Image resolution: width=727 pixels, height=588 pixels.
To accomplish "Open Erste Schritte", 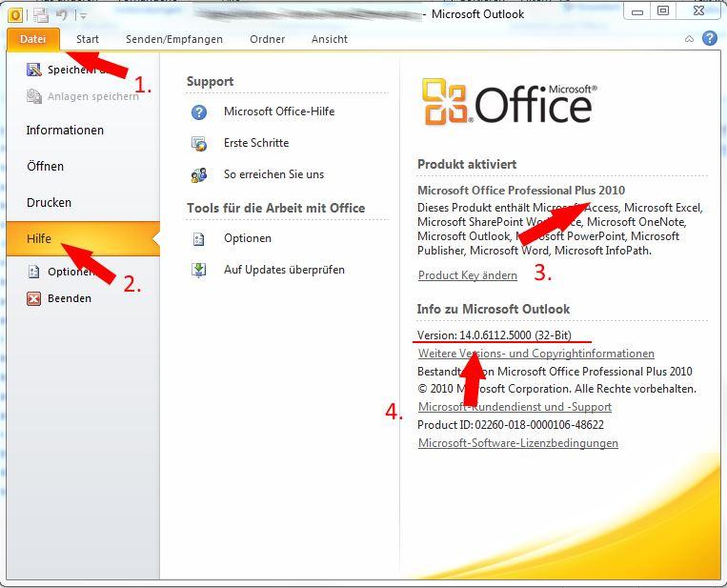I will pos(256,143).
